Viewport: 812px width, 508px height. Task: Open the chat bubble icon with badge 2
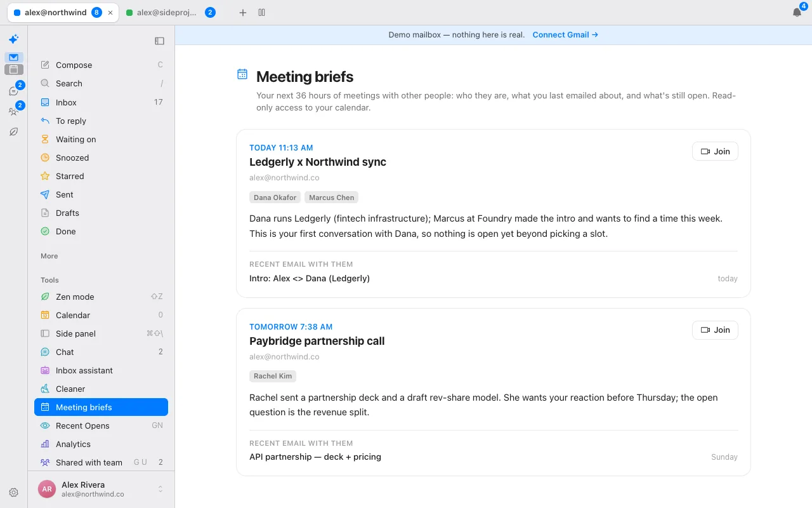[x=13, y=91]
